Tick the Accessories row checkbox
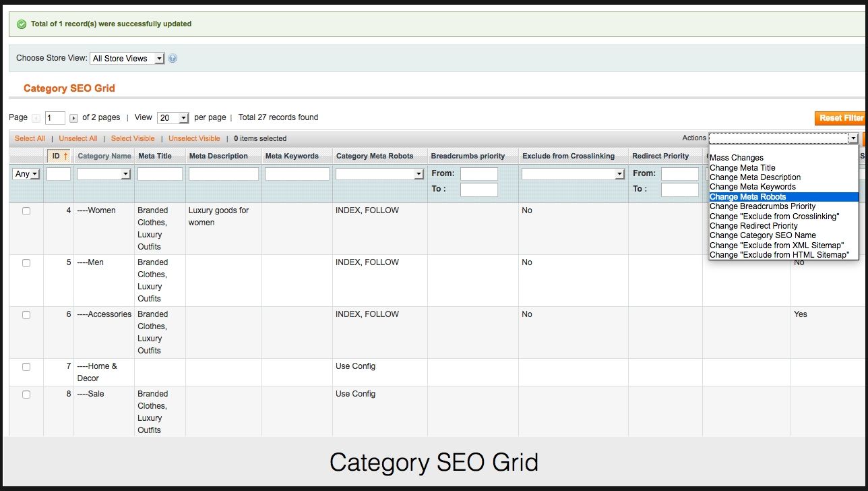 point(26,315)
